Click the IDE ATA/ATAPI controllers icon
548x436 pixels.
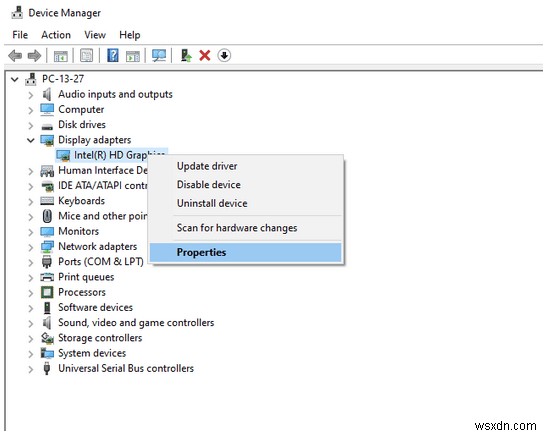click(47, 186)
